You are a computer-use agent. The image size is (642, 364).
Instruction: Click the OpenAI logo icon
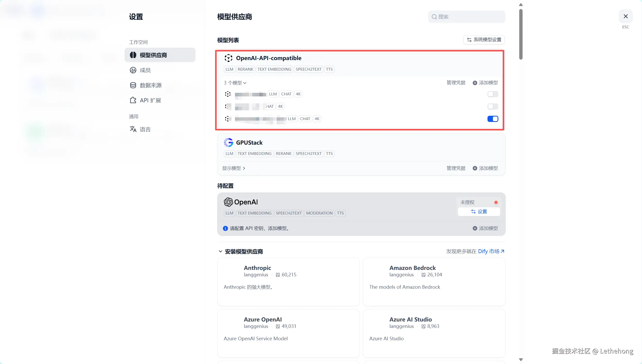(x=228, y=202)
